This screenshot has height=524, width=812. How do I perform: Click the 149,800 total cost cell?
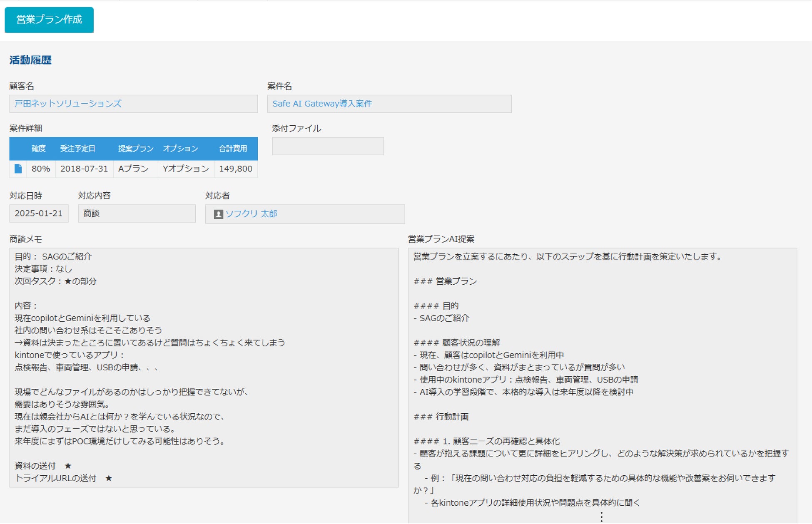235,169
